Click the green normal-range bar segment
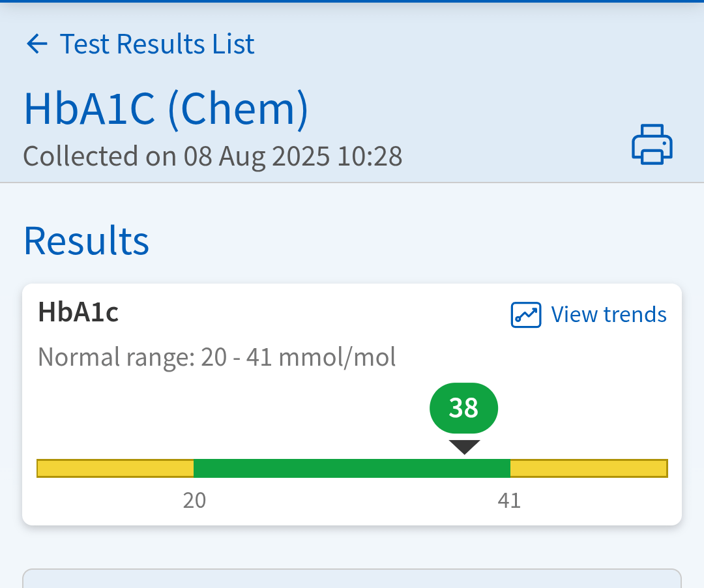Viewport: 704px width, 588px height. [x=352, y=468]
